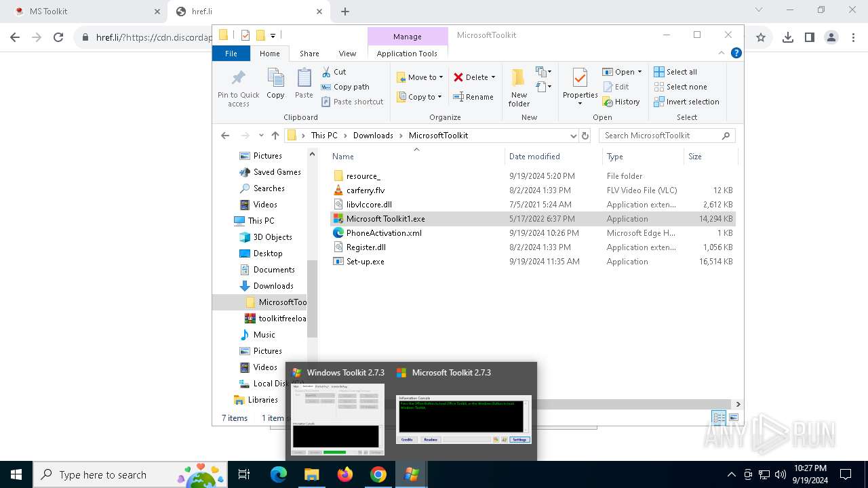Click This PC in the address breadcrumb
Screen dimensions: 868x488
[x=324, y=136]
